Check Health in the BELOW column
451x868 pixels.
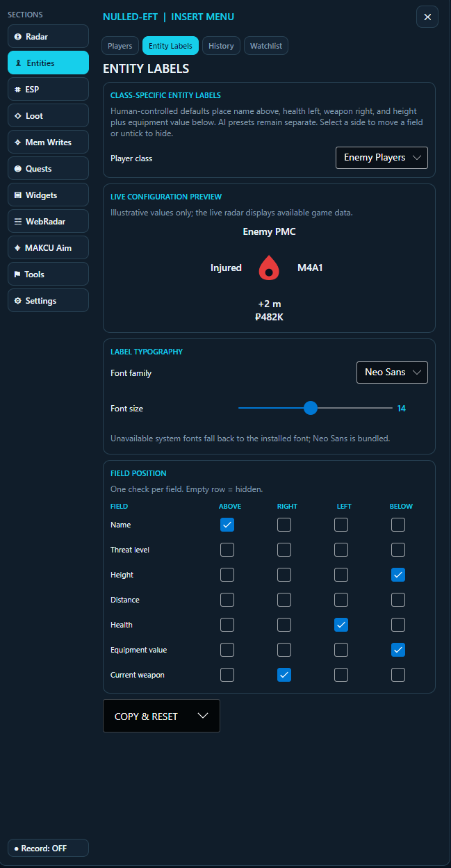point(398,625)
